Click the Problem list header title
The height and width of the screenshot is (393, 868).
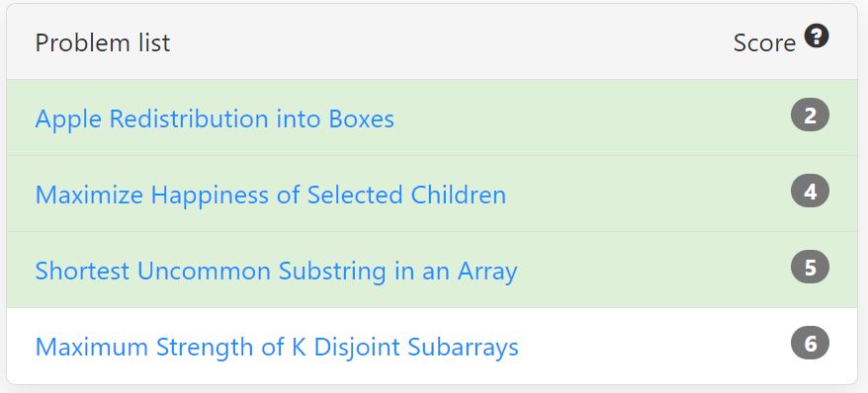(x=103, y=42)
